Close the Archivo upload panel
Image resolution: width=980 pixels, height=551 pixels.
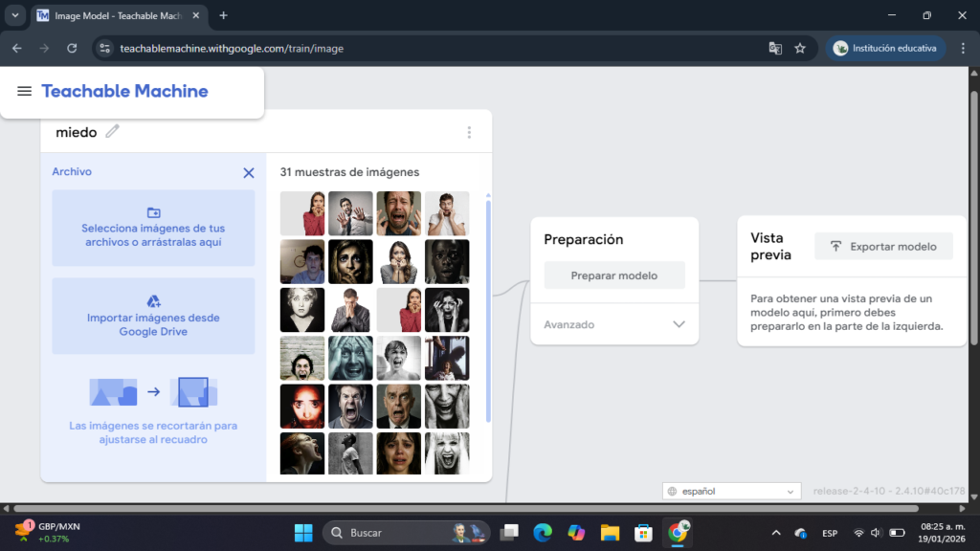(249, 173)
